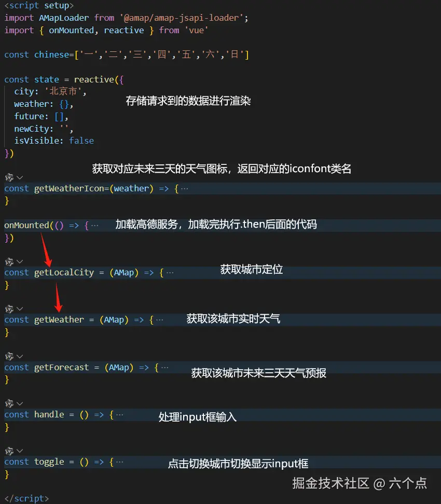The image size is (441, 504).
Task: Click the getLocalCity function name
Action: coord(64,273)
